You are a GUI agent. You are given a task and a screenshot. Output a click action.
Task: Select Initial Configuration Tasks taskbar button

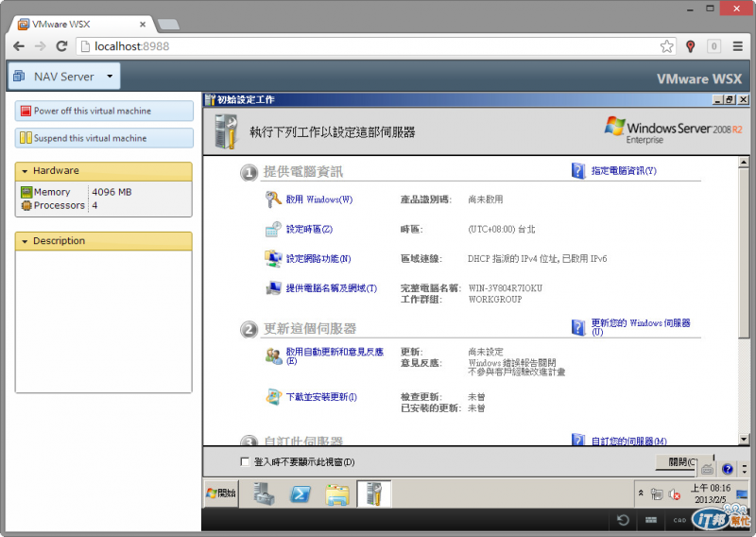tap(373, 494)
